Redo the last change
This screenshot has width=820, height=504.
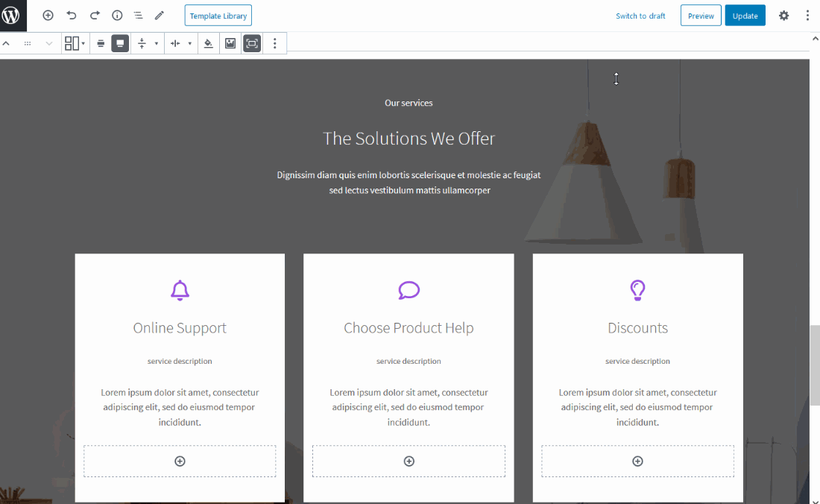click(x=95, y=16)
